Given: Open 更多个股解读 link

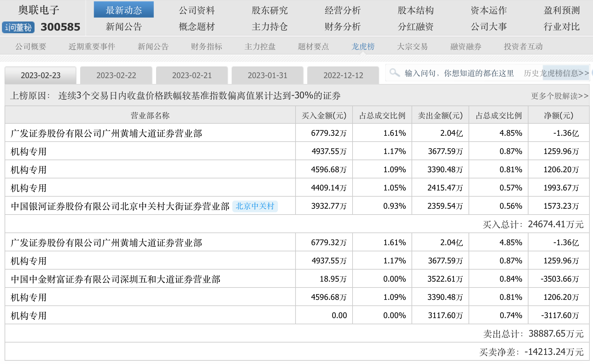Looking at the screenshot, I should [x=559, y=96].
